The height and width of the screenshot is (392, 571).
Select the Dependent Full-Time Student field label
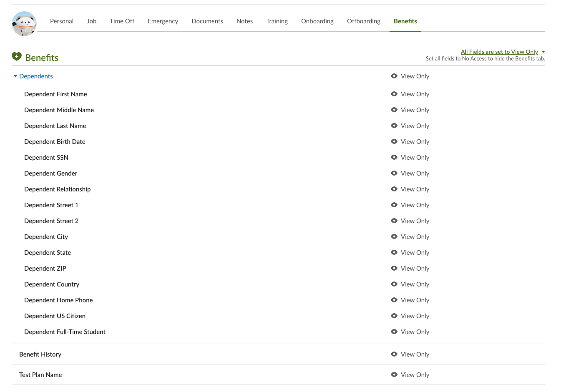[x=65, y=332]
